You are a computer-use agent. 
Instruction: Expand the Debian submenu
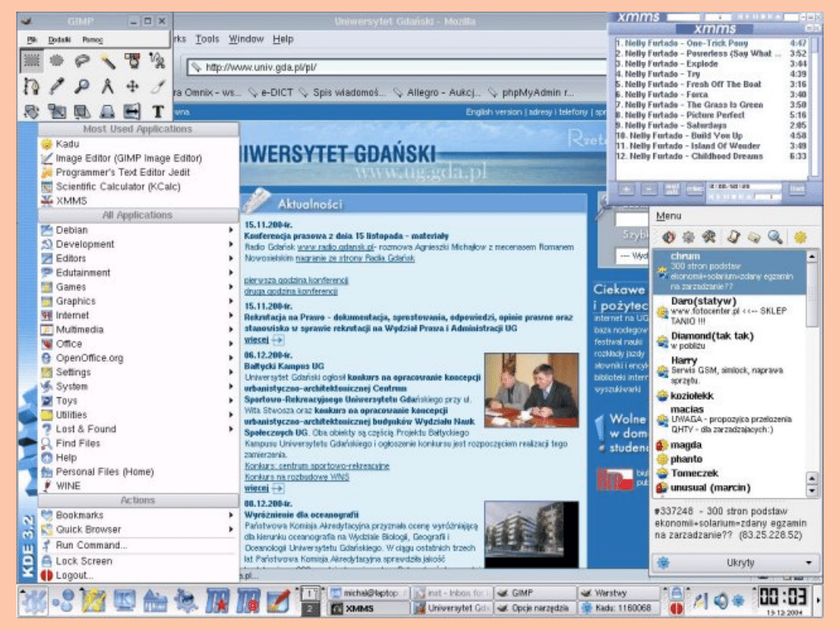coord(138,229)
